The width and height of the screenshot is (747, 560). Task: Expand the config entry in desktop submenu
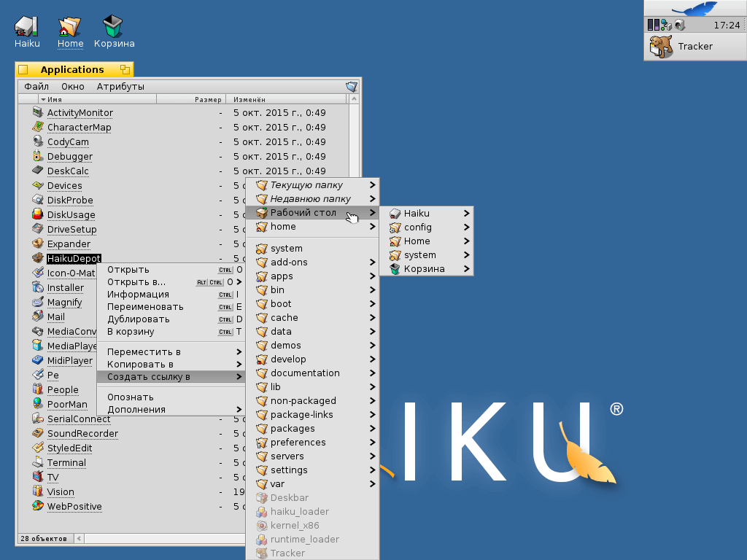coord(426,227)
